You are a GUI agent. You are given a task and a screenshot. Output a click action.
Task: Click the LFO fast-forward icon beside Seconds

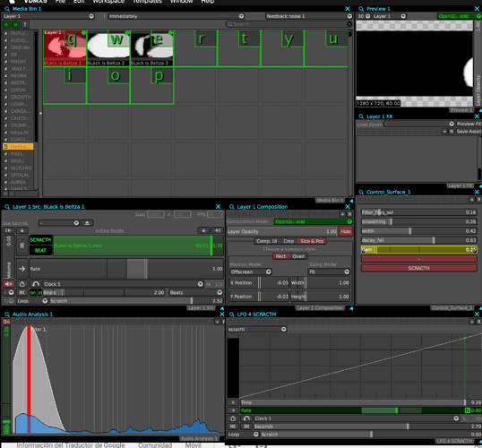[x=246, y=426]
